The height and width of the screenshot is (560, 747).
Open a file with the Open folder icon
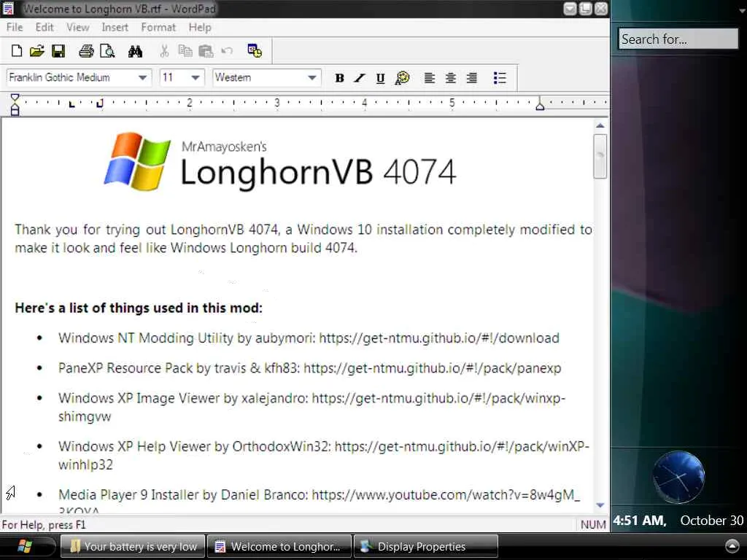(36, 51)
